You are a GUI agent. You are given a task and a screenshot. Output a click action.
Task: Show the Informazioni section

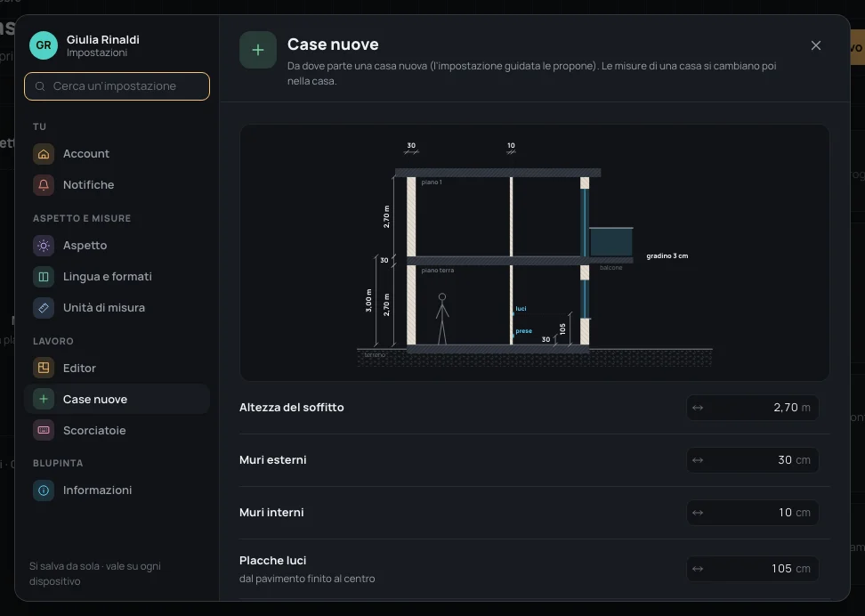click(x=117, y=490)
